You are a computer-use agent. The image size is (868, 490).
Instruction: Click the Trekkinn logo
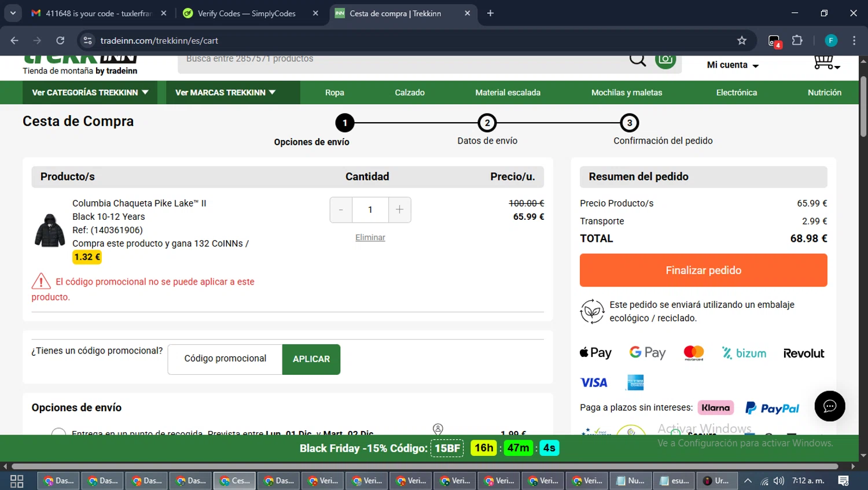[x=80, y=65]
